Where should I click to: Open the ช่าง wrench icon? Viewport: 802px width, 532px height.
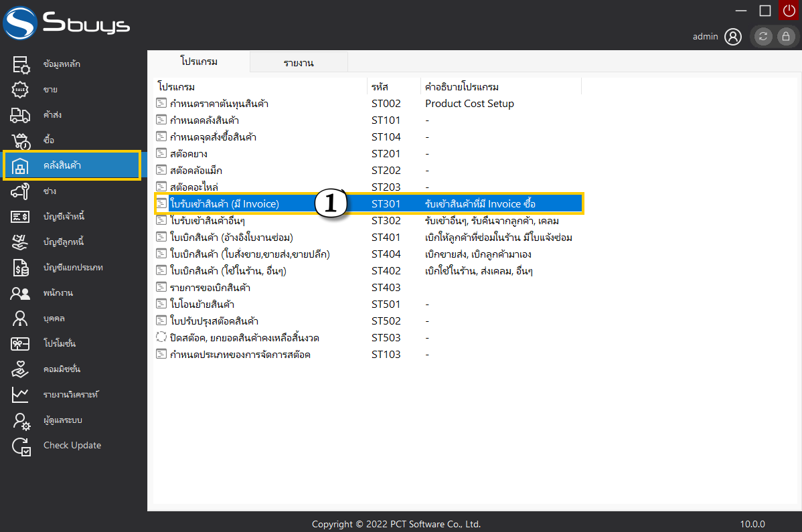point(21,191)
